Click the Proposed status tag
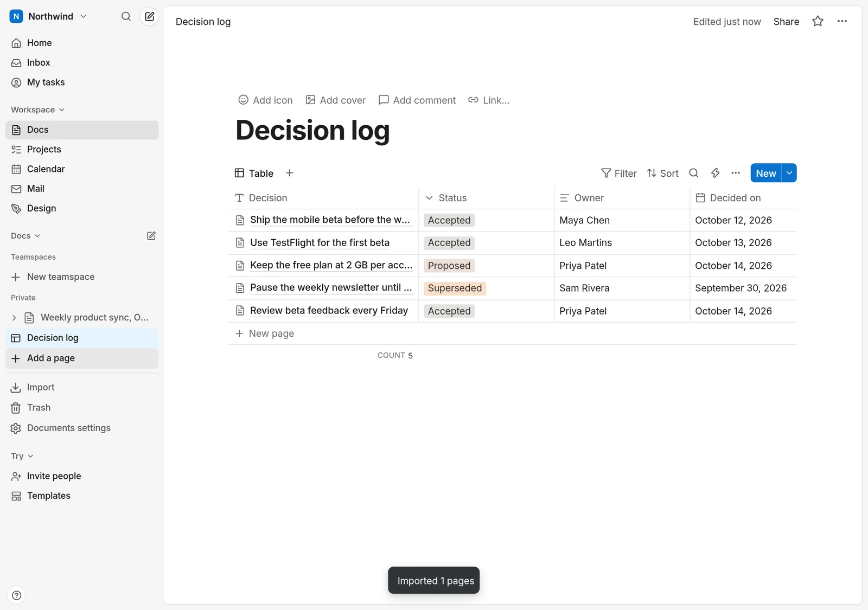The height and width of the screenshot is (610, 868). [449, 266]
